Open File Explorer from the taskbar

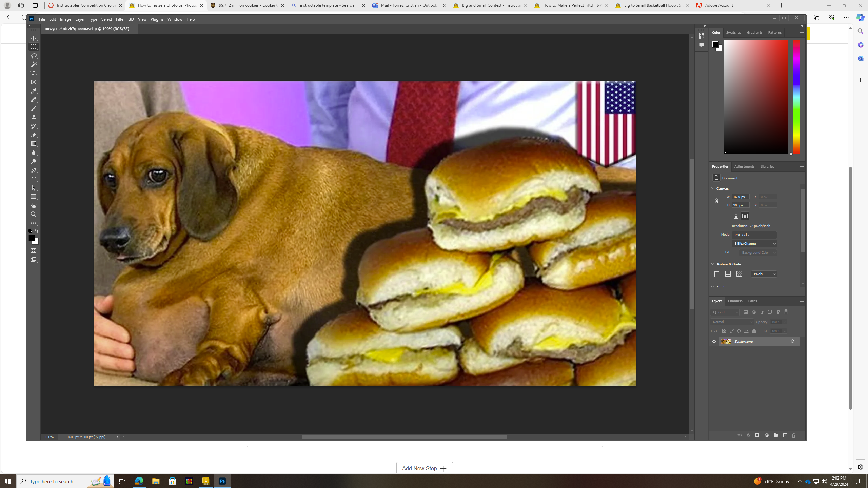pos(156,481)
